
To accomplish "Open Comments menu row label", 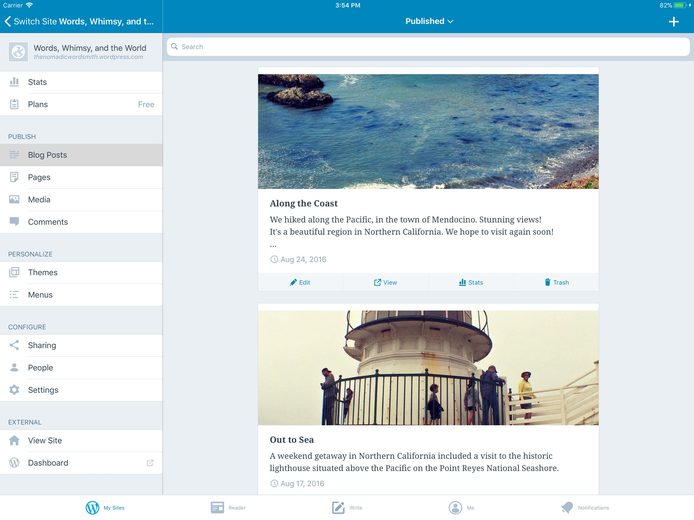I will click(x=48, y=222).
